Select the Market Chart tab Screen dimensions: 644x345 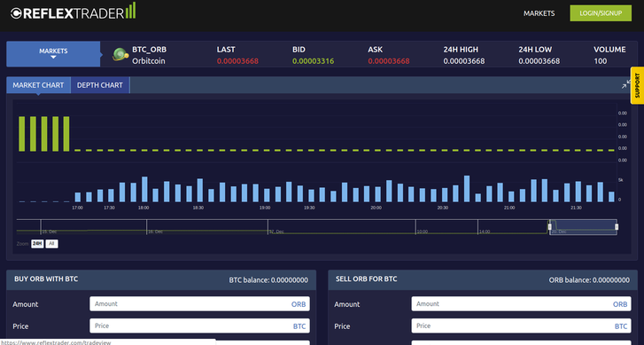coord(38,85)
